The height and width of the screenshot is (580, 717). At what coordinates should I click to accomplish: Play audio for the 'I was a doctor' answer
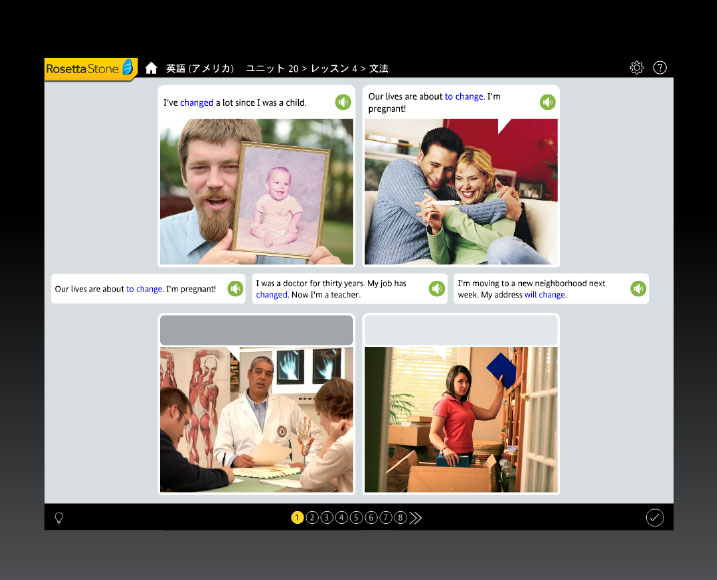coord(437,289)
